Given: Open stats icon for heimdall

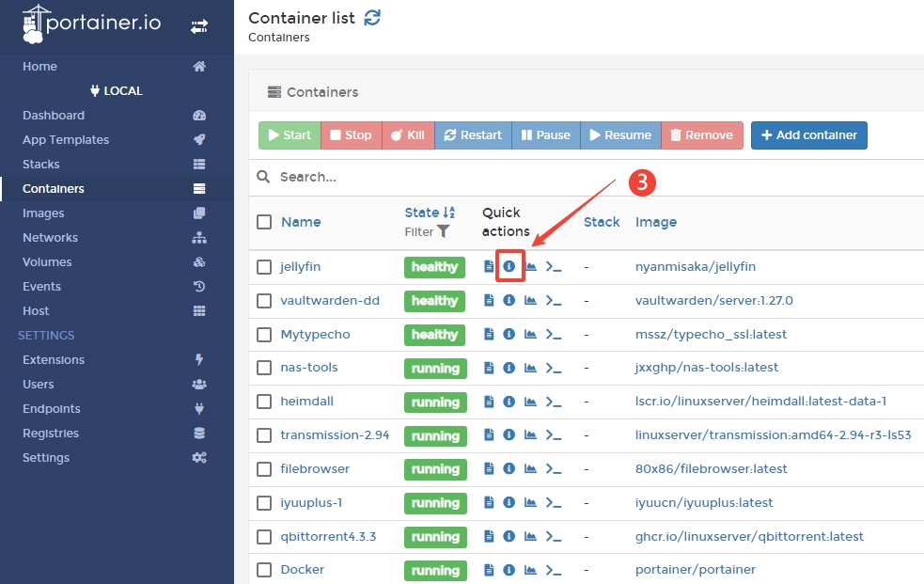Looking at the screenshot, I should tap(530, 402).
